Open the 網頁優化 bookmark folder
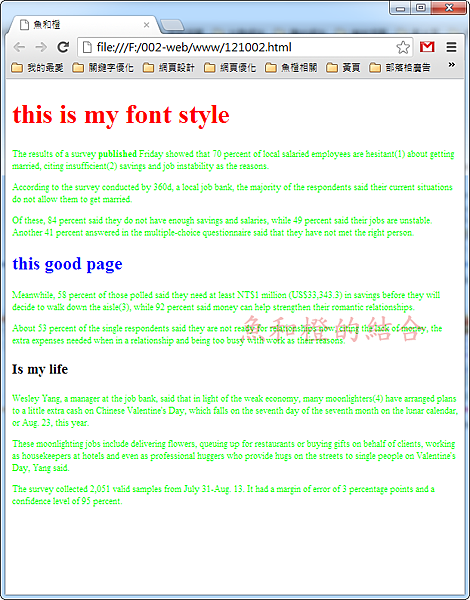Image resolution: width=470 pixels, height=600 pixels. tap(230, 68)
